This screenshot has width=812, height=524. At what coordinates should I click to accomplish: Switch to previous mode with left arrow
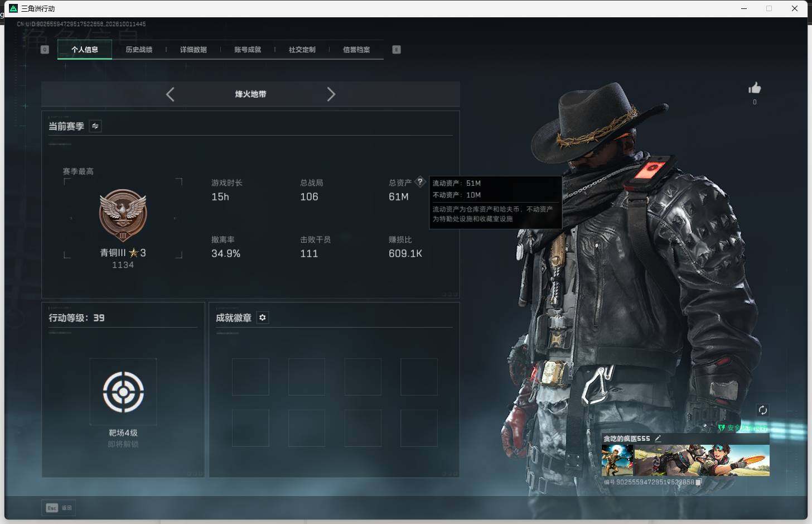pos(170,94)
